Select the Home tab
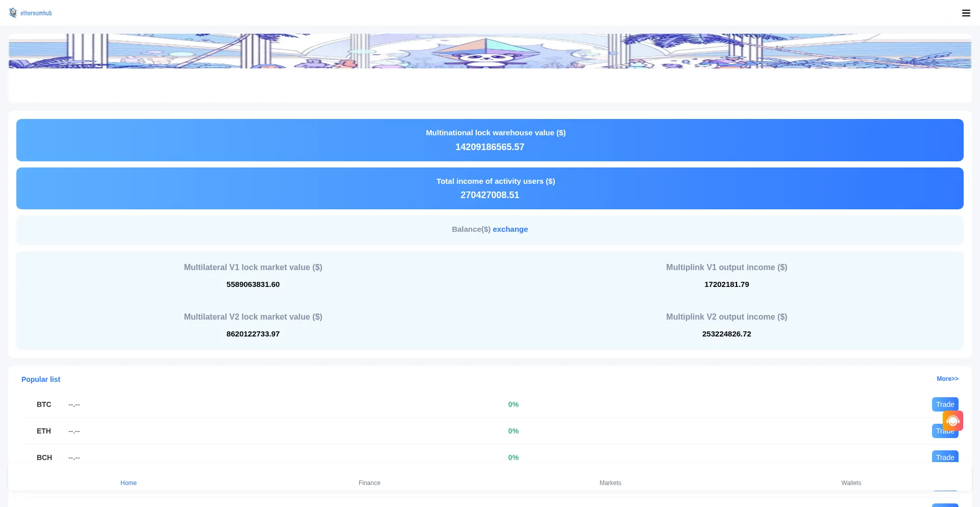Screen dimensions: 980x507 (128, 482)
